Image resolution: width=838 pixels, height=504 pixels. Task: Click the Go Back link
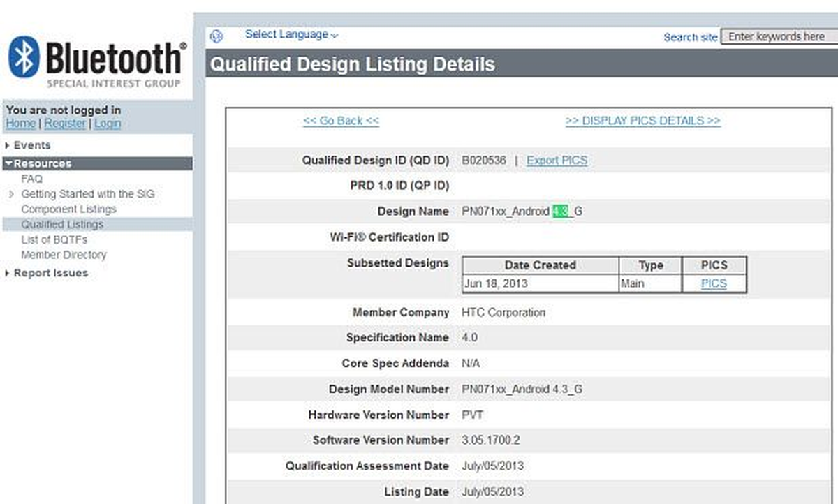[341, 121]
